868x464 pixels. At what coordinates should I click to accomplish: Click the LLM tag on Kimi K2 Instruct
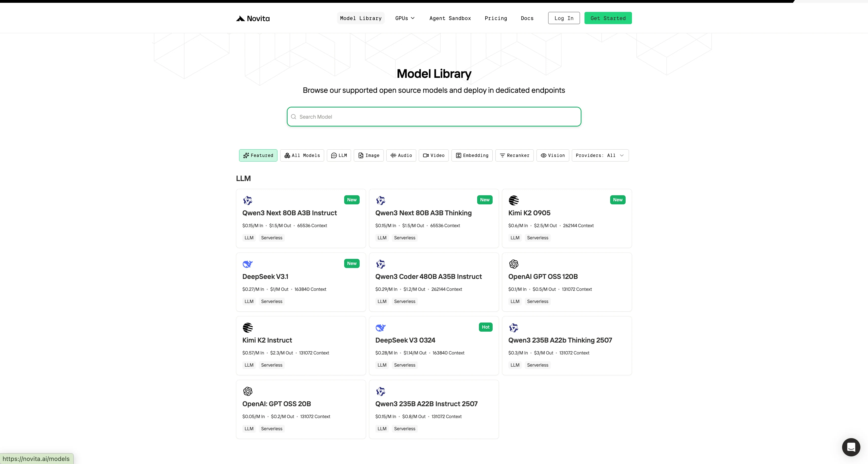click(x=249, y=365)
